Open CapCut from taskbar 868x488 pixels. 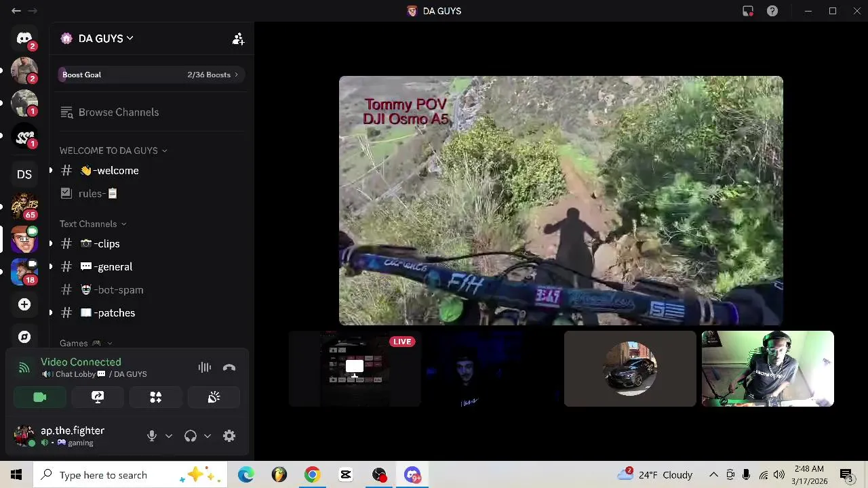pos(345,475)
